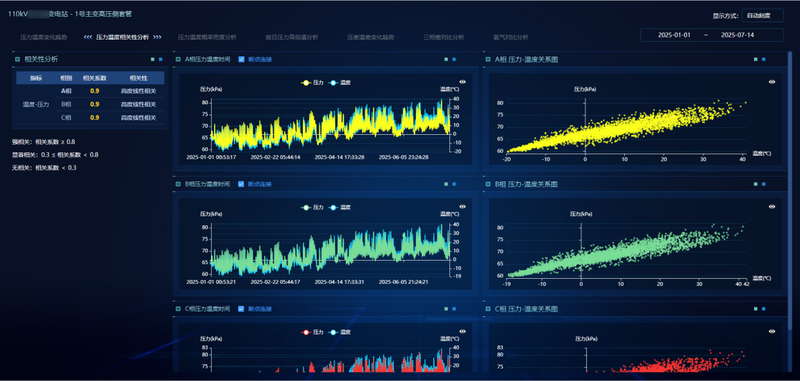Click the green square icon in A相 压力-温度关系图 header
Viewport: 800px width, 381px height.
[756, 60]
